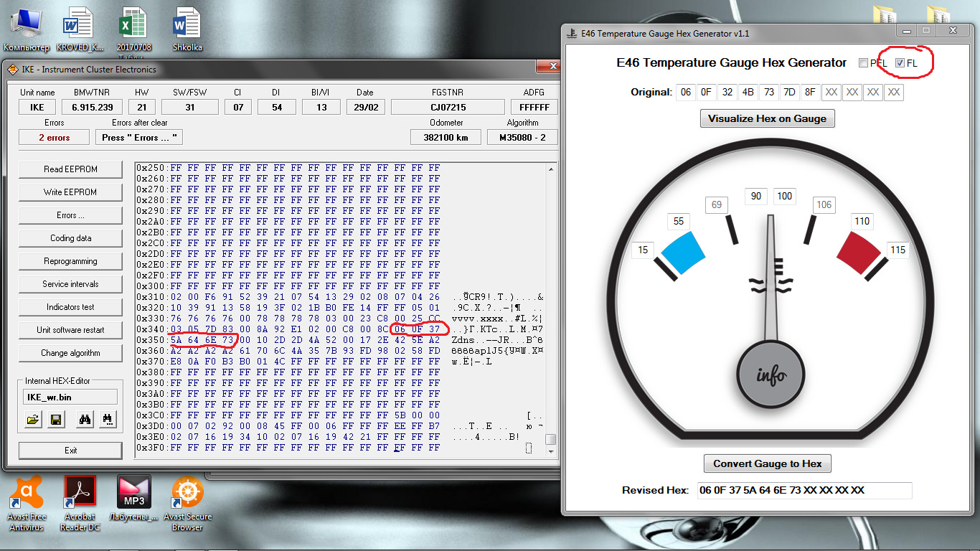This screenshot has width=980, height=551.
Task: Click Original hex byte box 73
Action: click(x=769, y=92)
